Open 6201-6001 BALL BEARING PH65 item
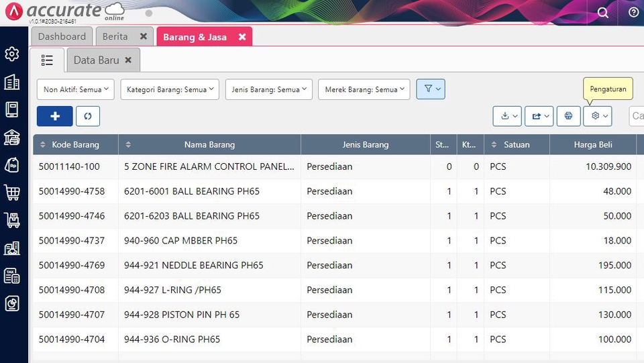Screen dimensions: 644x363 pyautogui.click(x=192, y=191)
